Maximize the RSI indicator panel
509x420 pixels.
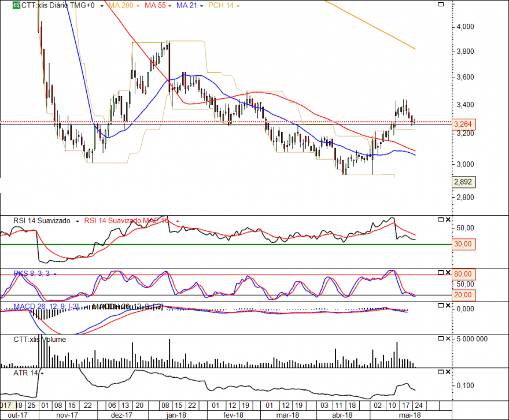pos(441,220)
